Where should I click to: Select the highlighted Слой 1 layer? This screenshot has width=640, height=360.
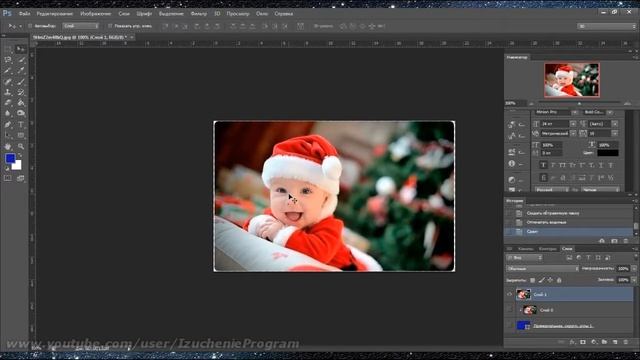coord(574,294)
